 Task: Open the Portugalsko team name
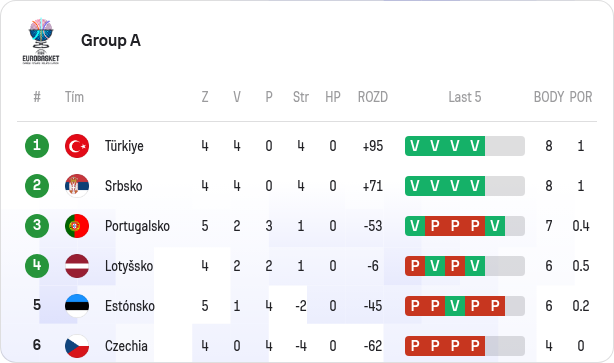click(x=137, y=226)
